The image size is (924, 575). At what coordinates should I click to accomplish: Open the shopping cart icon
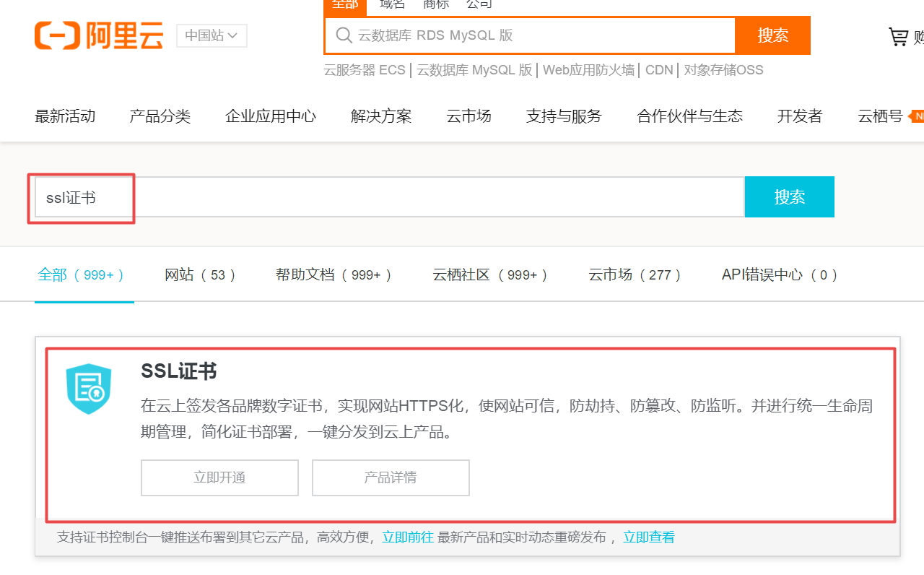pos(898,37)
